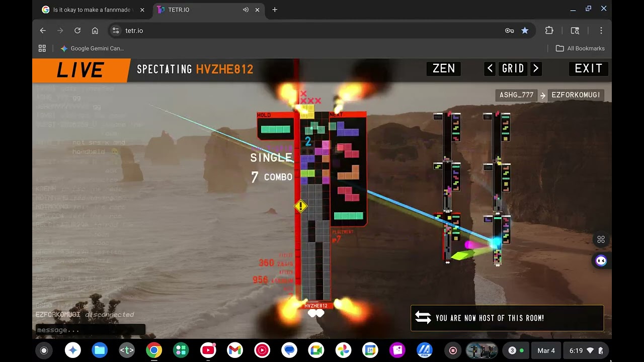Open the Google Gemini Can… bookmark

coord(92,48)
